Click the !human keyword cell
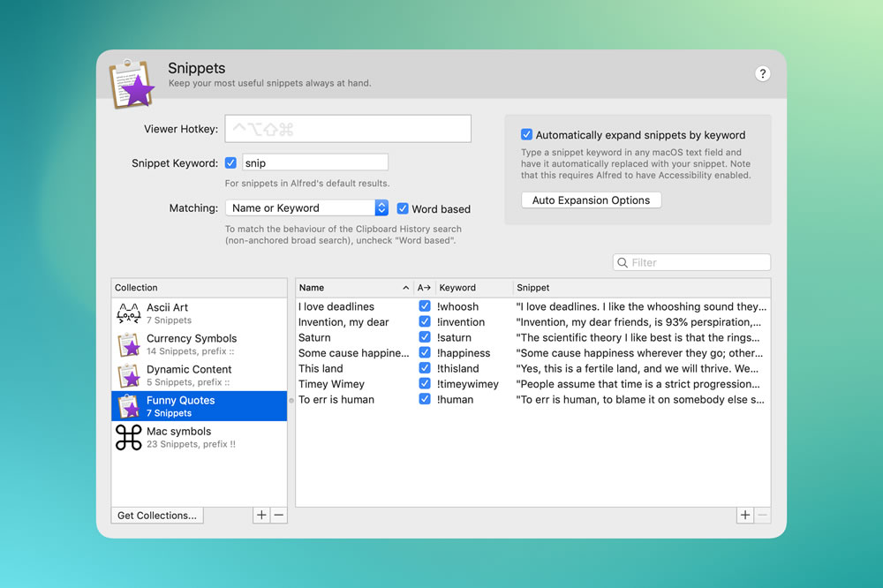 [455, 399]
